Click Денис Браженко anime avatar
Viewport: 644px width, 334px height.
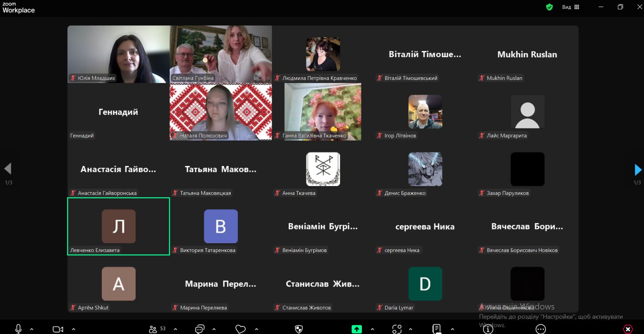click(x=425, y=169)
